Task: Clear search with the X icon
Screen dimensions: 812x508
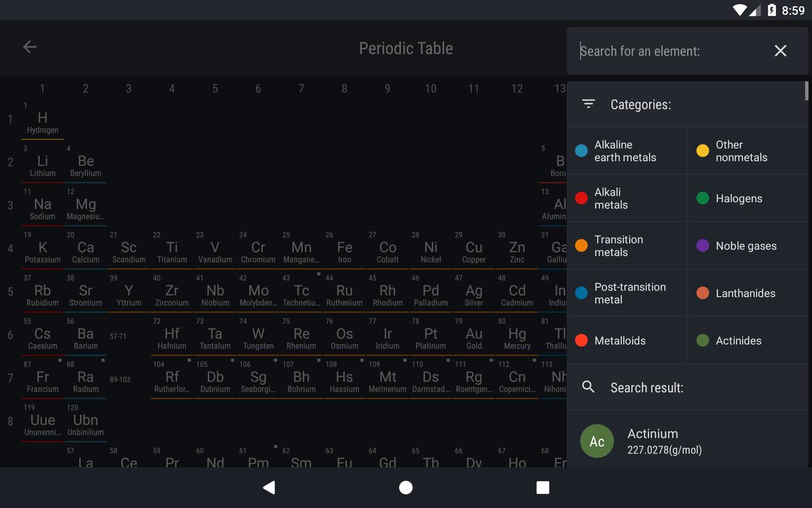Action: click(x=780, y=51)
